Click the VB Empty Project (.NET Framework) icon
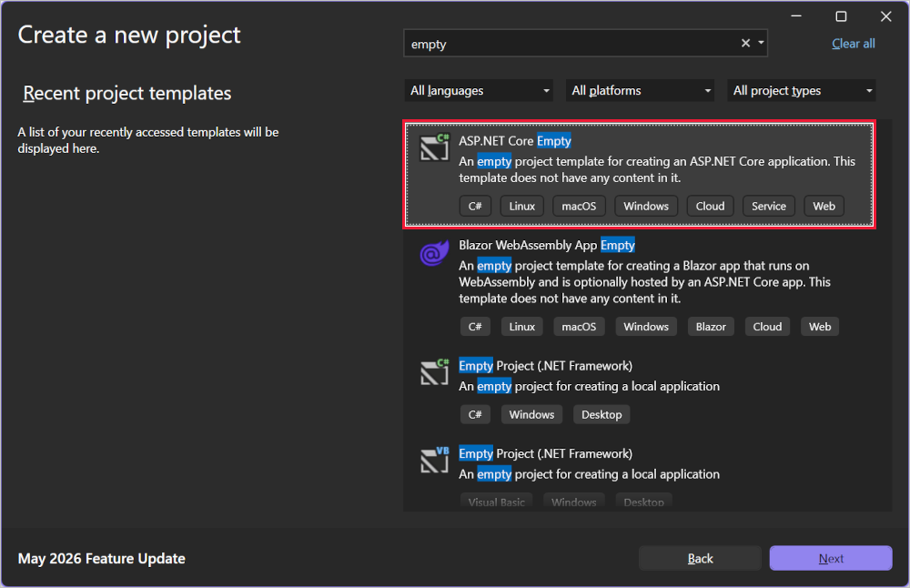The image size is (910, 588). click(435, 460)
